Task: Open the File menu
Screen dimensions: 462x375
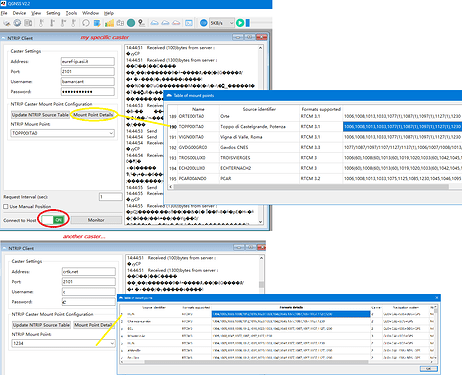Action: 4,13
